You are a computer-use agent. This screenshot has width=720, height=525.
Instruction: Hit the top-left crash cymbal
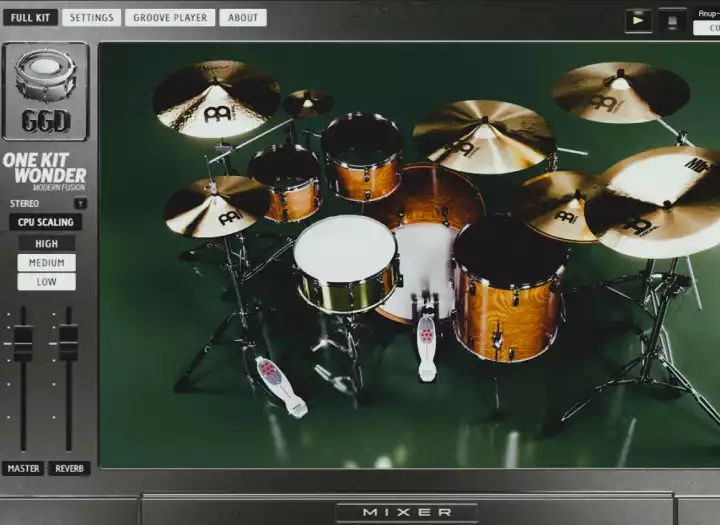tap(216, 98)
